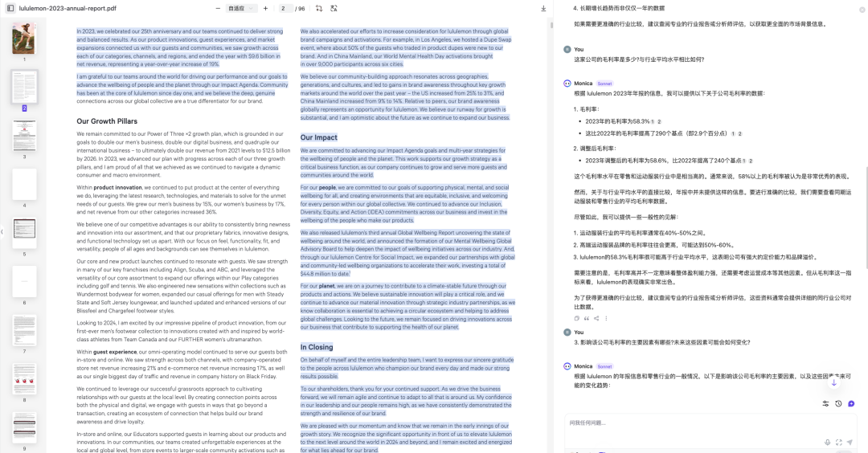Download the PDF with the download icon
This screenshot has height=453, width=868.
(543, 8)
